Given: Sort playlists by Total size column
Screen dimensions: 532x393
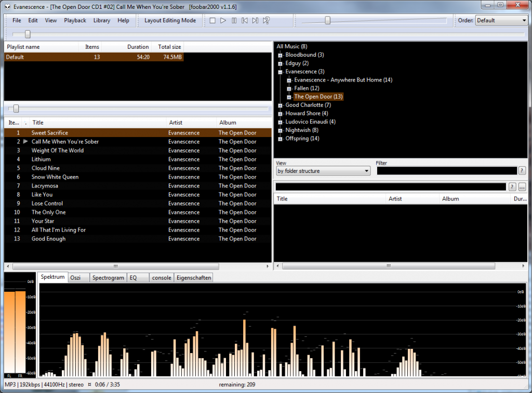Looking at the screenshot, I should point(167,47).
